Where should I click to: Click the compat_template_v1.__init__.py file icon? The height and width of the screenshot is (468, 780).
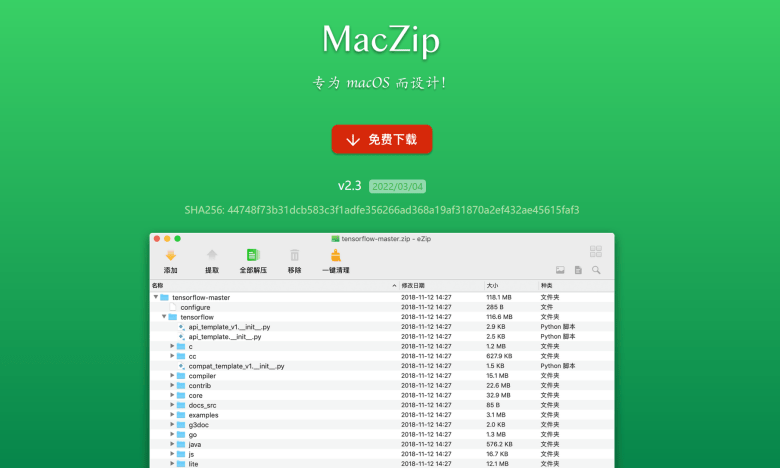point(181,366)
